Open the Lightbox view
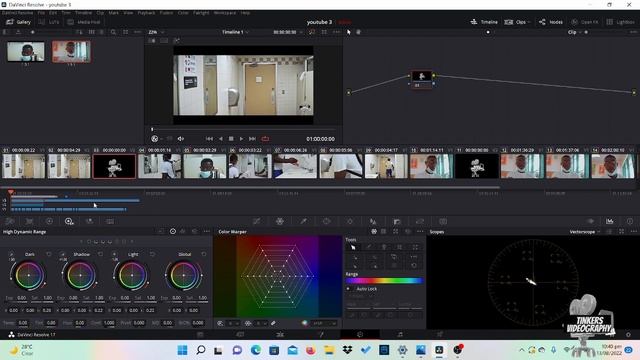The height and width of the screenshot is (360, 640). pyautogui.click(x=620, y=22)
